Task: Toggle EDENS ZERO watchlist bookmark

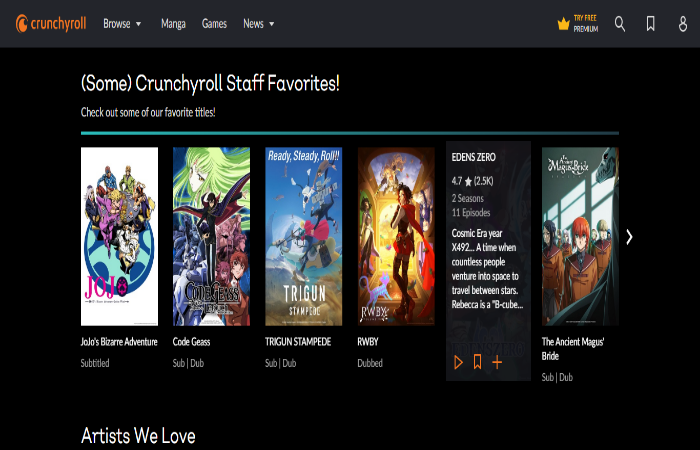Action: coord(477,362)
